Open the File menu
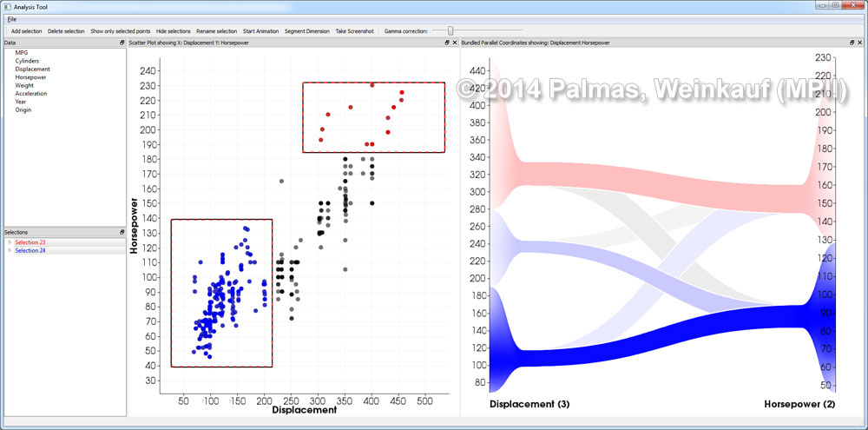Viewport: 868px width, 430px height. click(x=11, y=19)
